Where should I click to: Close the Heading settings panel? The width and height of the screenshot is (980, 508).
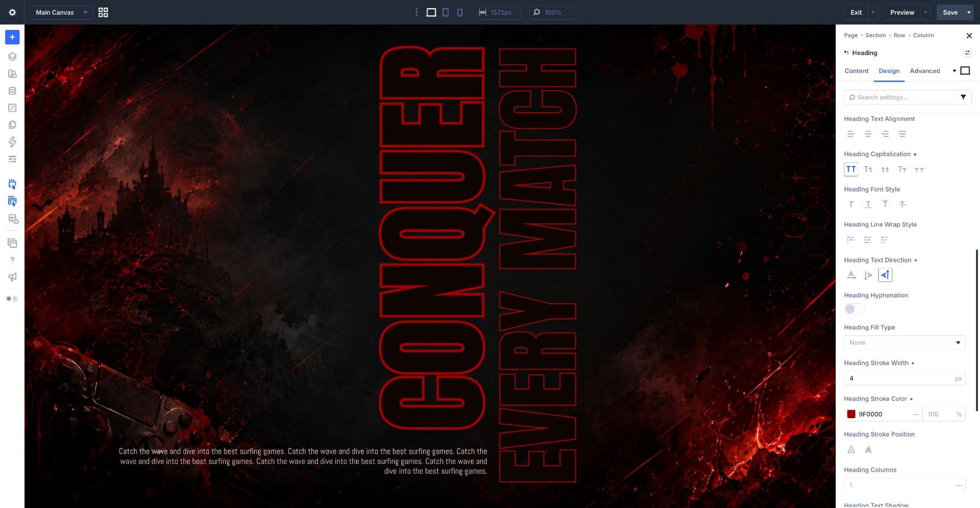point(969,35)
